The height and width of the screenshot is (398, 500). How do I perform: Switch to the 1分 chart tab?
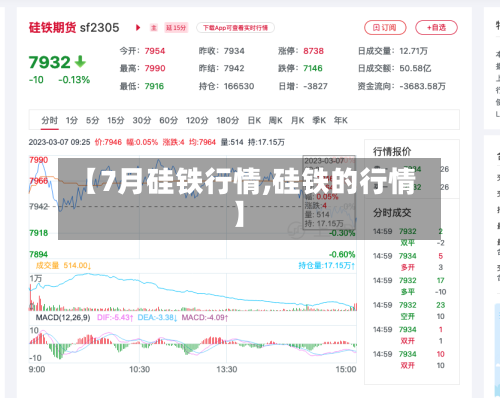72,120
